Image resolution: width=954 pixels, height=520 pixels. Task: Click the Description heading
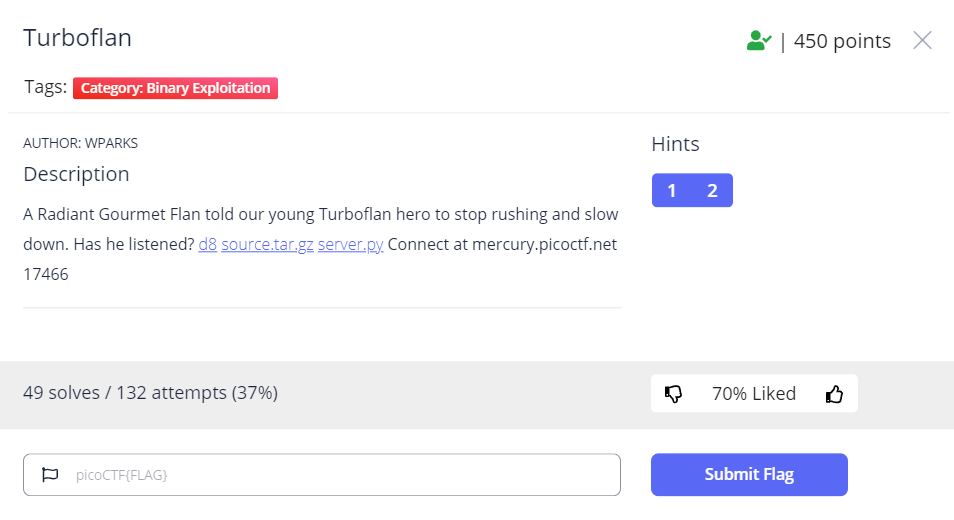(x=76, y=175)
